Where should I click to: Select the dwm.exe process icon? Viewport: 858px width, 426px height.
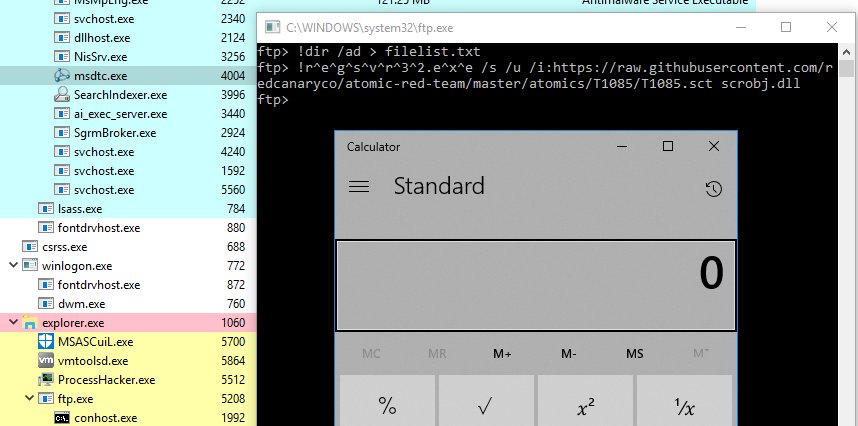click(x=46, y=304)
